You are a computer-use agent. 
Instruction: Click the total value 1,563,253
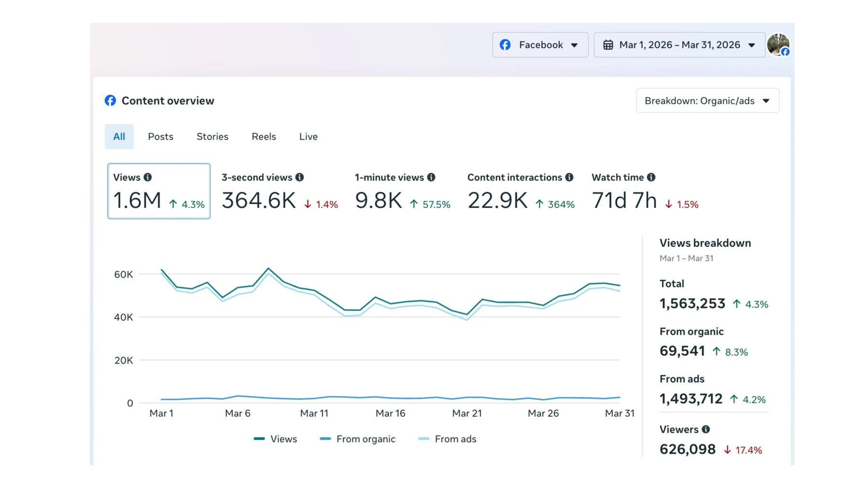692,303
